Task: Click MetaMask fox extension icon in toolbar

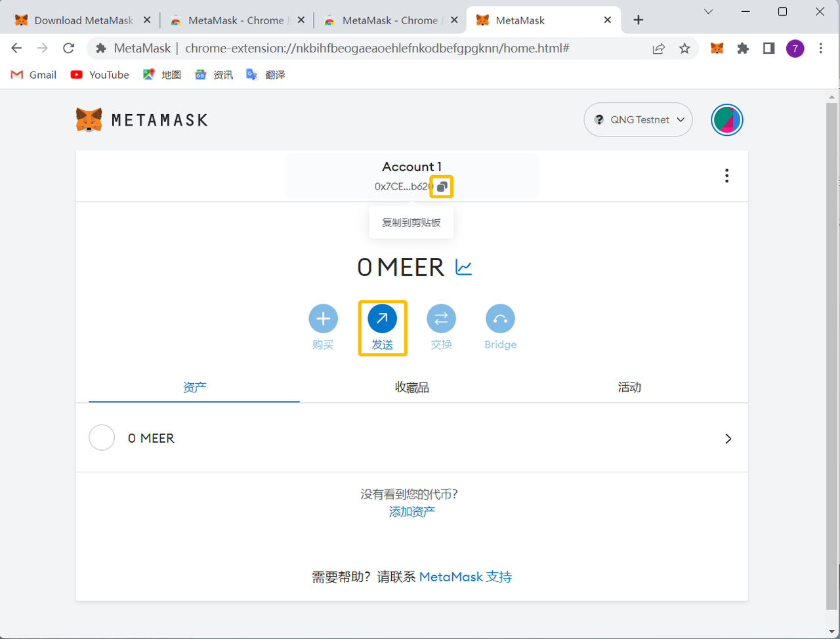Action: pos(717,48)
